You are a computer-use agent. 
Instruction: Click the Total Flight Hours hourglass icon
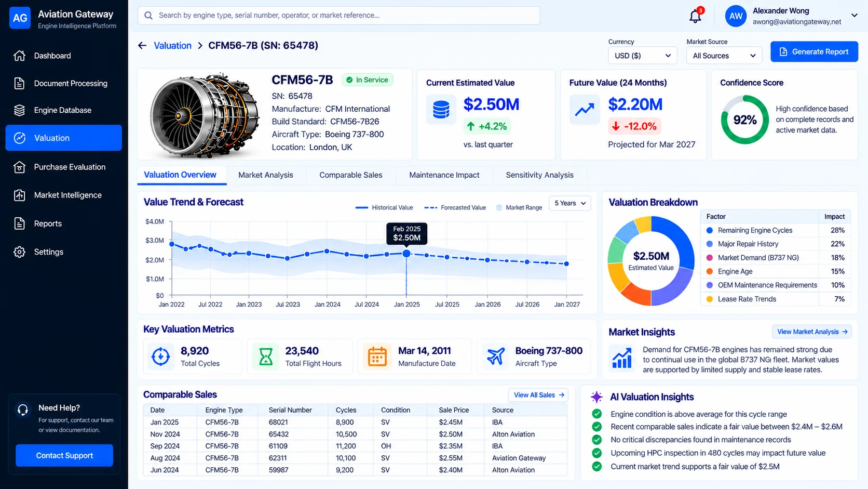pos(266,356)
